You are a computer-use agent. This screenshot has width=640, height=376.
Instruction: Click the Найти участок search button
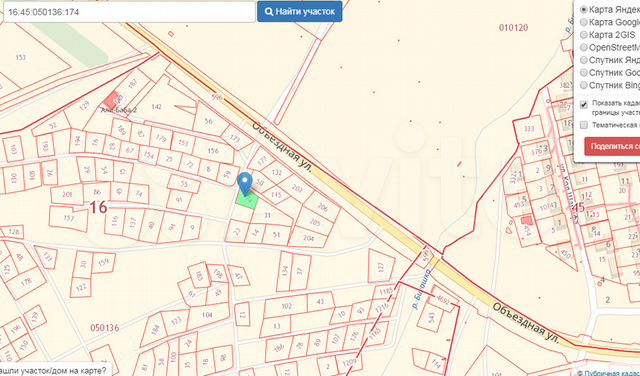300,11
